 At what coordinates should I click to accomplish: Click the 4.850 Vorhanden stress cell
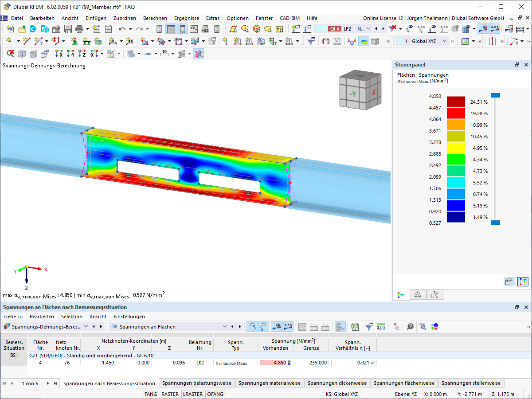[275, 363]
